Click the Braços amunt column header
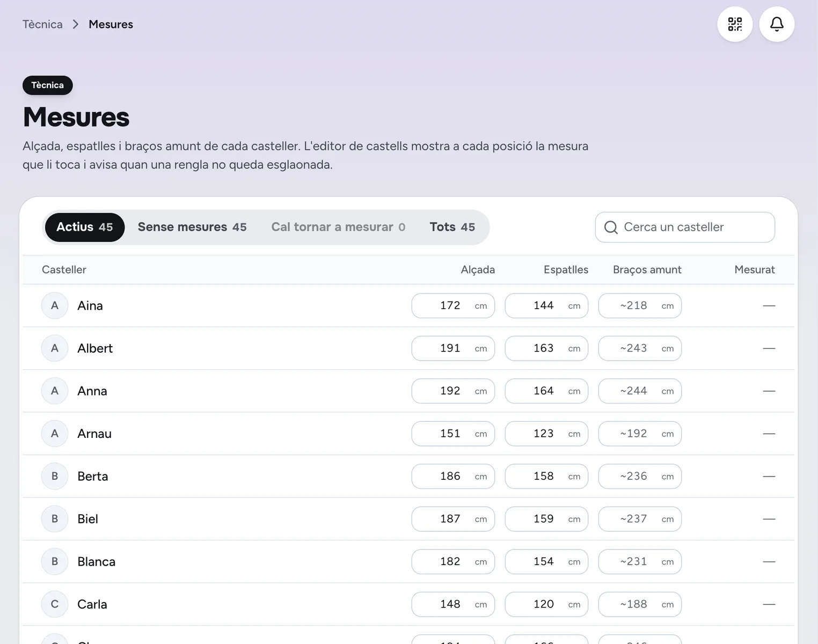The image size is (818, 644). (647, 270)
